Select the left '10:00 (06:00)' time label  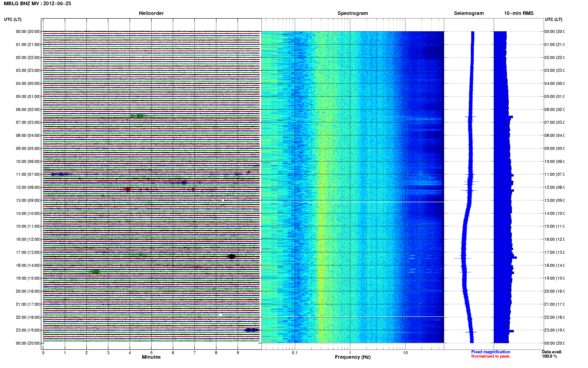click(28, 161)
